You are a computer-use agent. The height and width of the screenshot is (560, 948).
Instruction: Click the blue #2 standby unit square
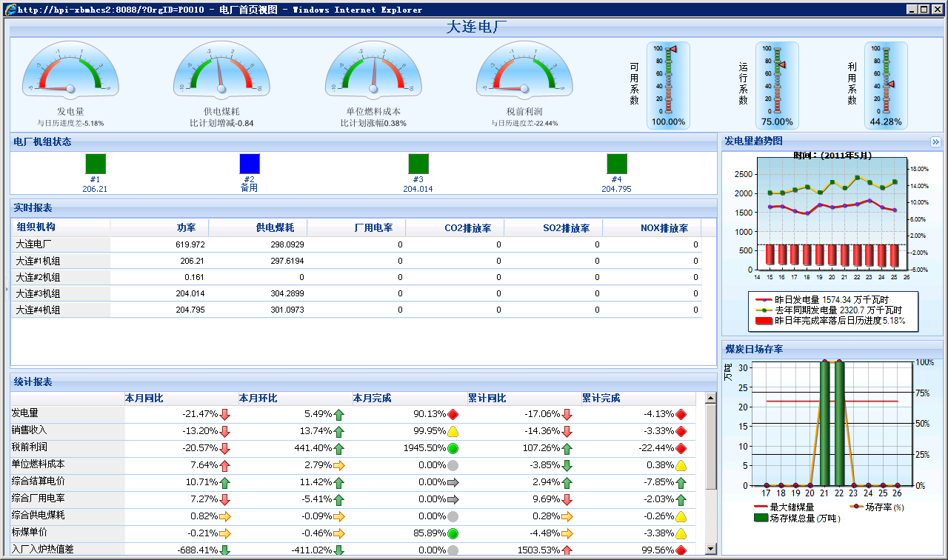[x=250, y=164]
